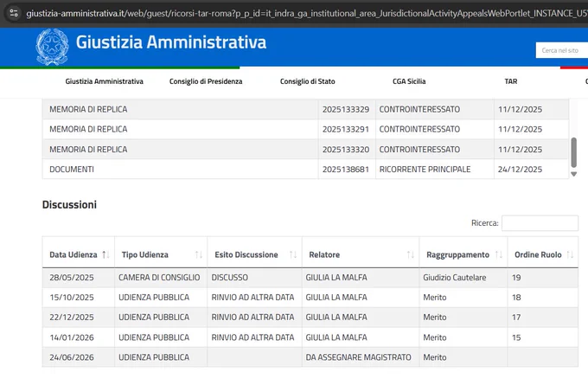The width and height of the screenshot is (588, 379).
Task: Click the Giustizia Amministrativa site title
Action: pyautogui.click(x=171, y=42)
